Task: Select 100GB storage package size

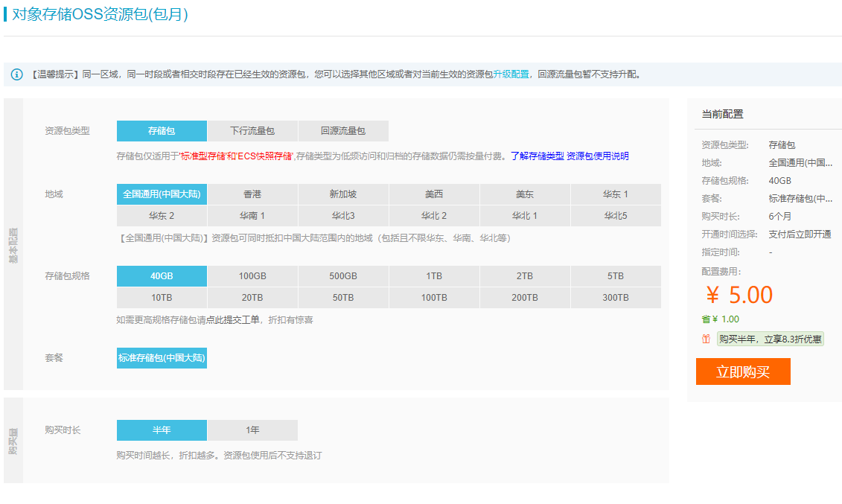Action: click(252, 276)
